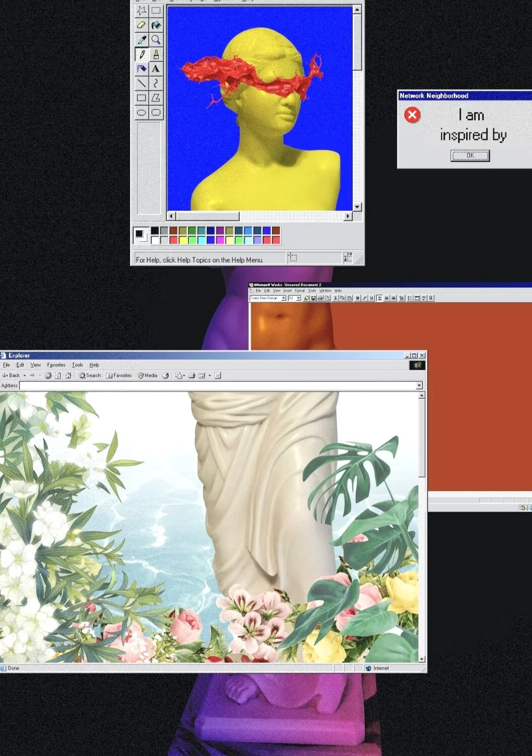Screen dimensions: 532x756
Task: Open the font name dropdown in Works
Action: (283, 298)
